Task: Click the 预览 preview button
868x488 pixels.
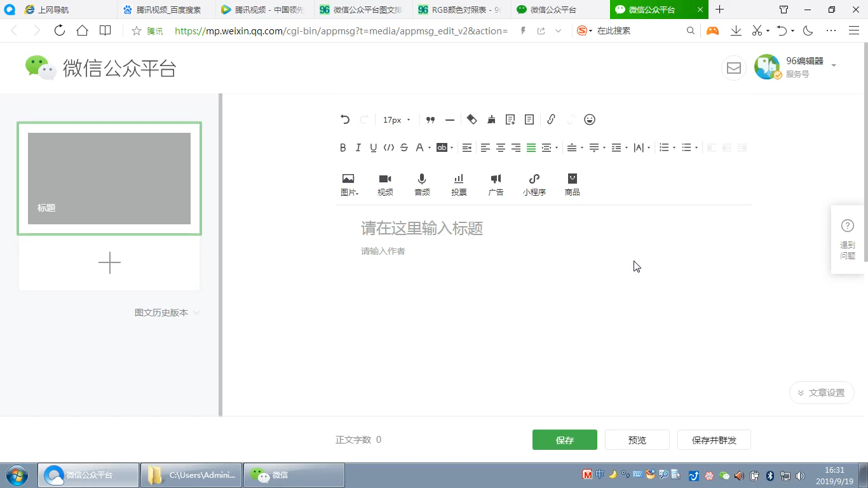Action: 637,440
